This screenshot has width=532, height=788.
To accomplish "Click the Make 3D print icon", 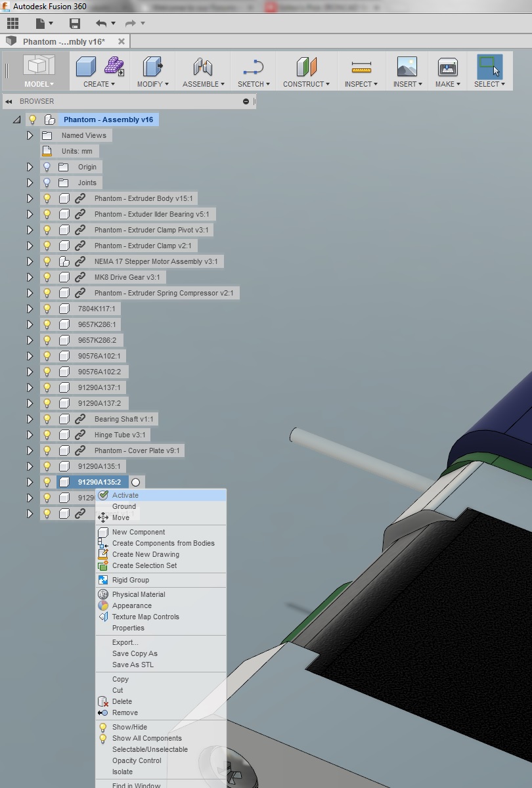I will coord(448,67).
